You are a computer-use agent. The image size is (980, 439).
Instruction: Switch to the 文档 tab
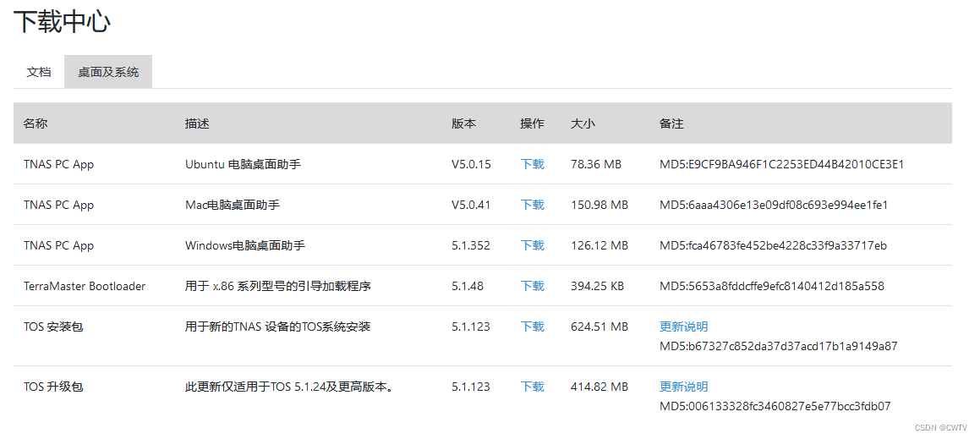39,72
